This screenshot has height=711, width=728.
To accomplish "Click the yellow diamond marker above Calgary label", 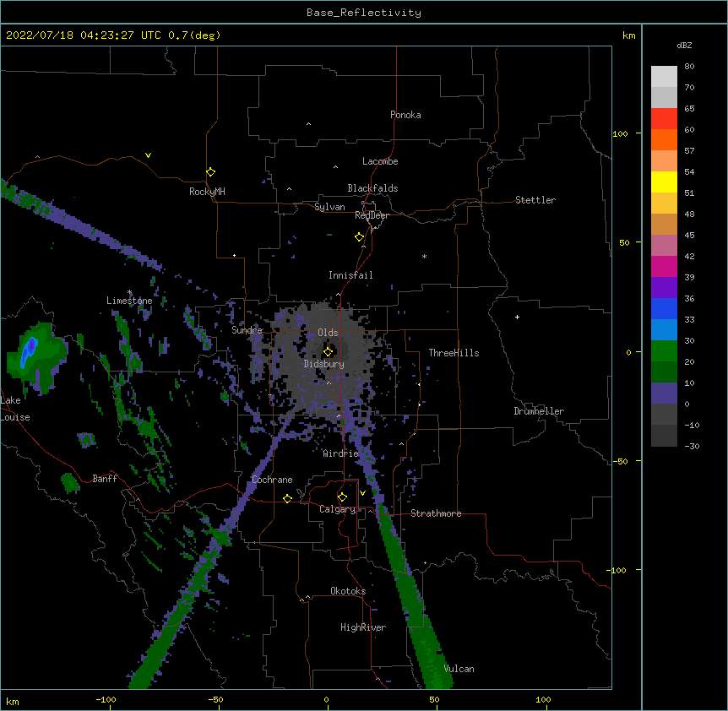I will pyautogui.click(x=342, y=497).
